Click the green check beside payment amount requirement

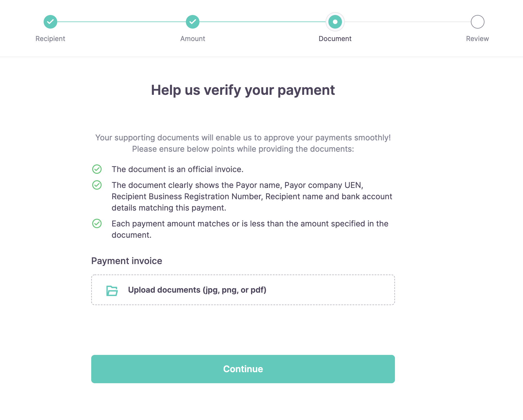(x=97, y=224)
